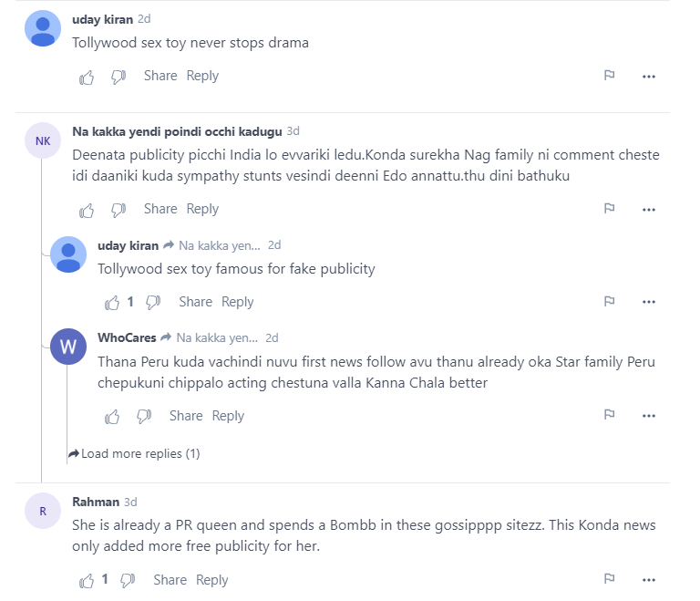The width and height of the screenshot is (700, 601).
Task: Downvote Rahman's PR queen comment
Action: point(128,581)
